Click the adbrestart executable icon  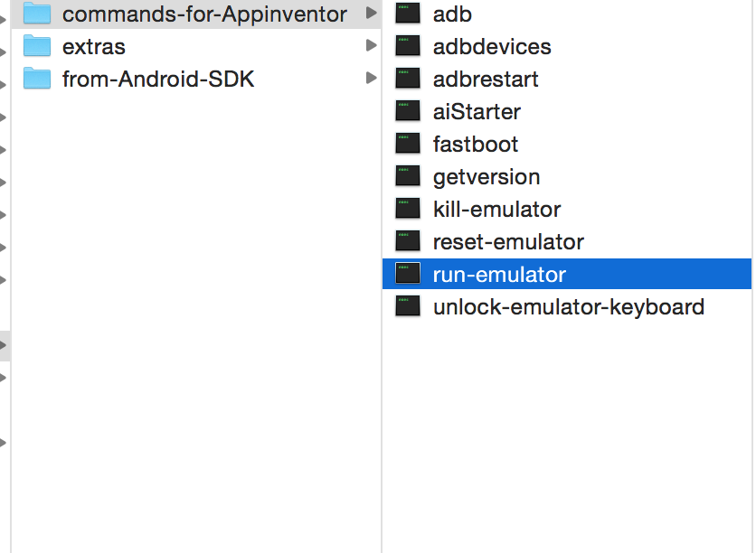pyautogui.click(x=408, y=79)
